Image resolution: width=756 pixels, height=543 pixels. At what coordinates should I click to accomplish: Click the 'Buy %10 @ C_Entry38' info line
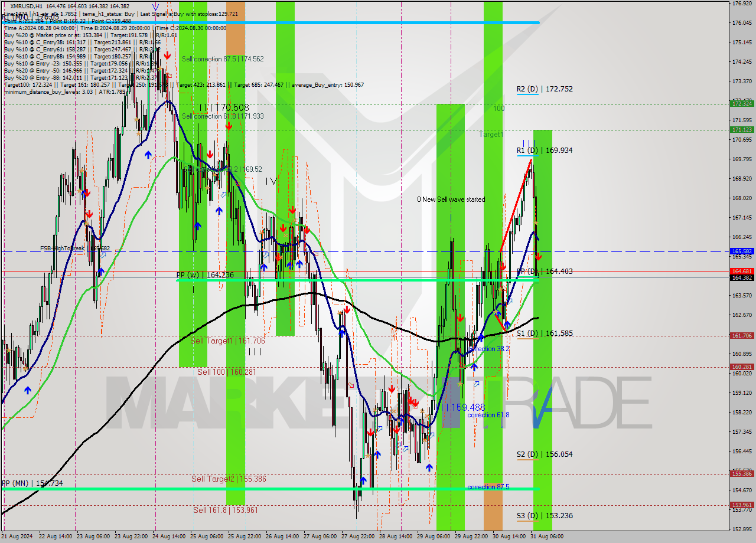tap(82, 42)
